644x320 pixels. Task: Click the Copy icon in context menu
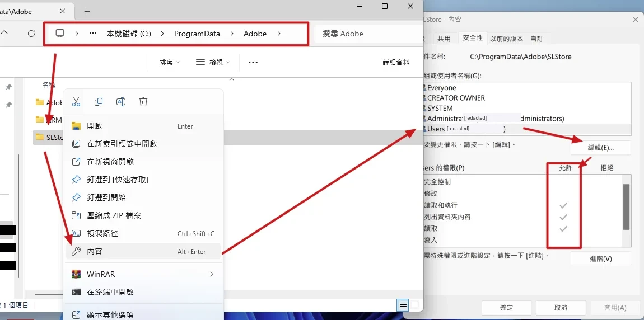[x=98, y=102]
